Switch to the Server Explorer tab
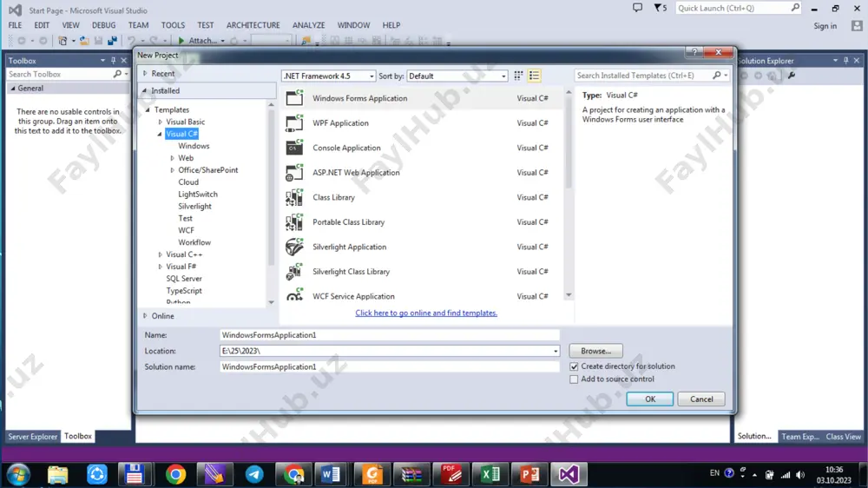Viewport: 868px width, 488px height. [x=33, y=437]
